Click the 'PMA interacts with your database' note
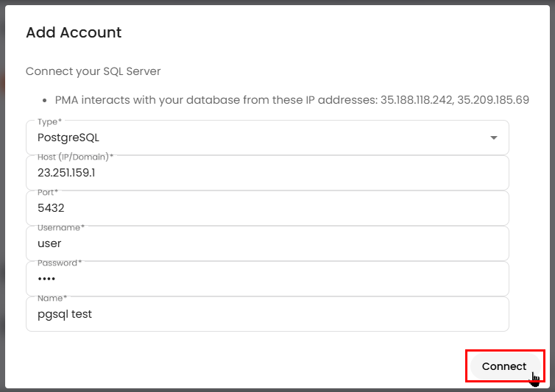This screenshot has height=392, width=555. point(213,99)
